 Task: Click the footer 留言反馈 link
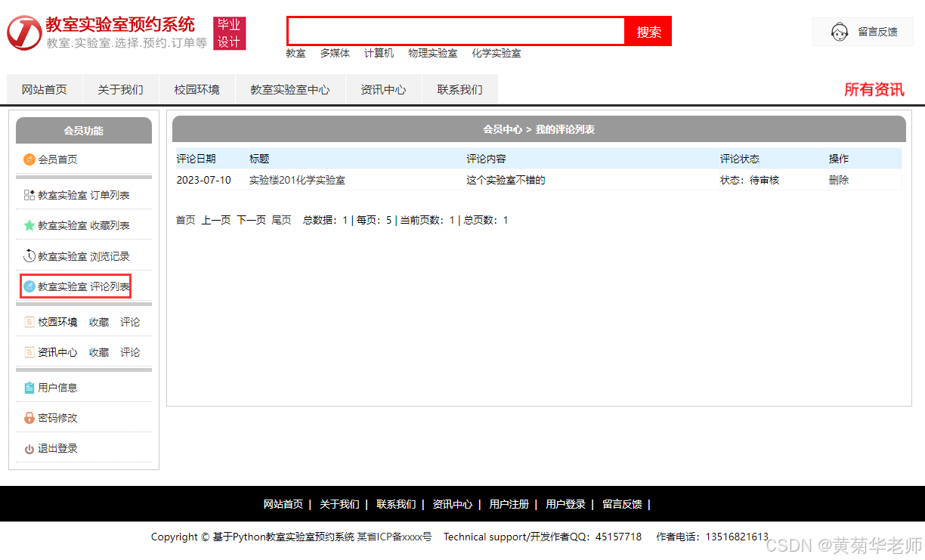(x=622, y=504)
